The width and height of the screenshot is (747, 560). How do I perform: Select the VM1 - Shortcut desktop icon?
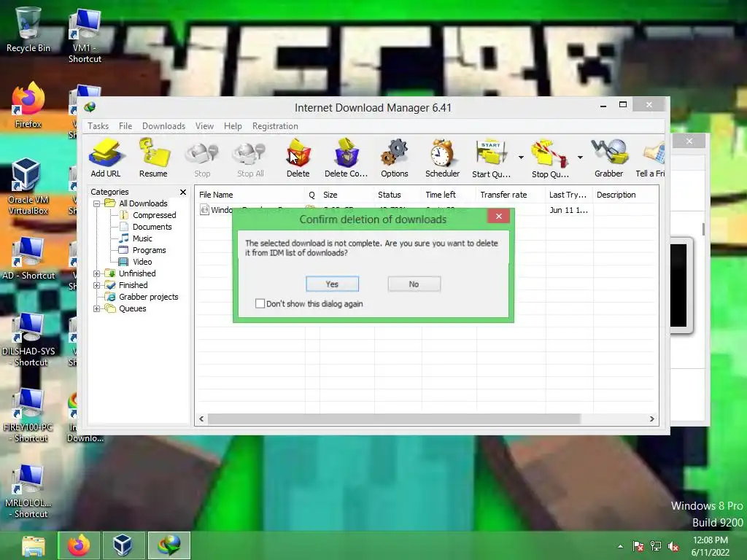click(x=85, y=36)
